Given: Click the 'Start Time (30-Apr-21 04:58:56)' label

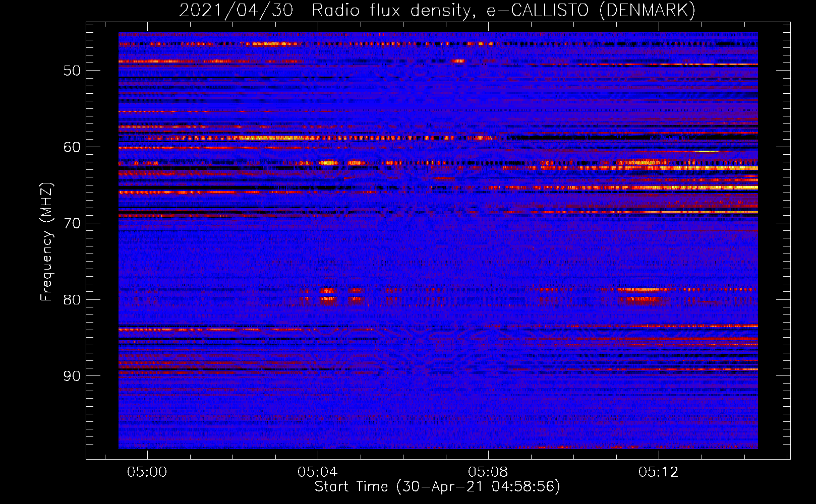Looking at the screenshot, I should point(437,487).
